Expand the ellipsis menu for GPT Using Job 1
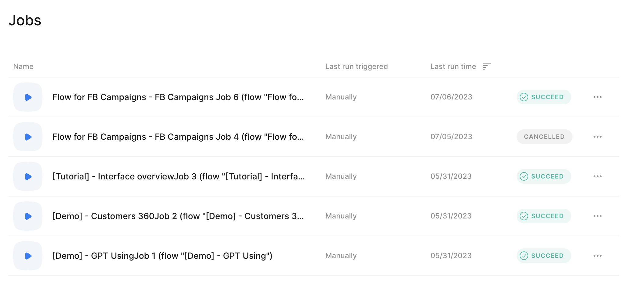644x285 pixels. [x=597, y=256]
